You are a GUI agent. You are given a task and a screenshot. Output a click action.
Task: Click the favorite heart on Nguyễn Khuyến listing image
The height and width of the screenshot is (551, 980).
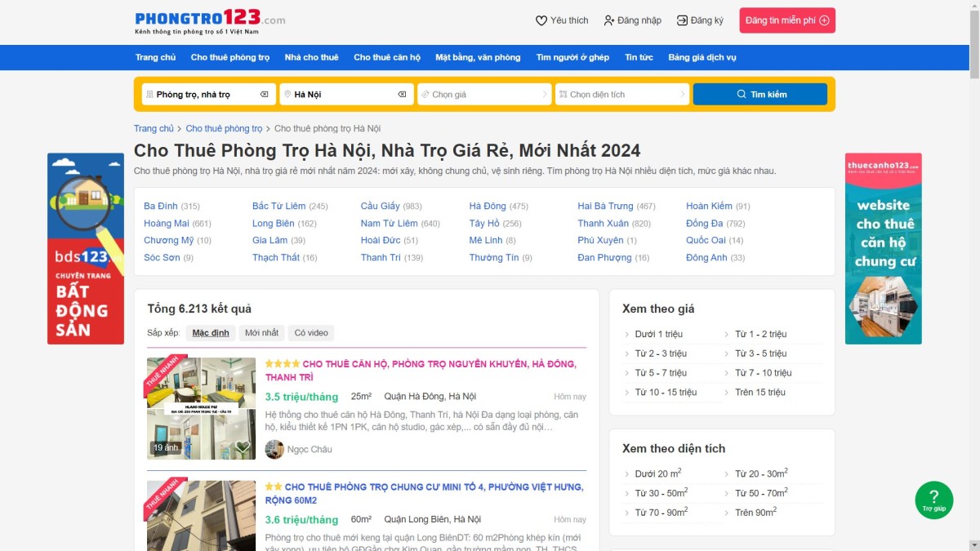[x=243, y=447]
